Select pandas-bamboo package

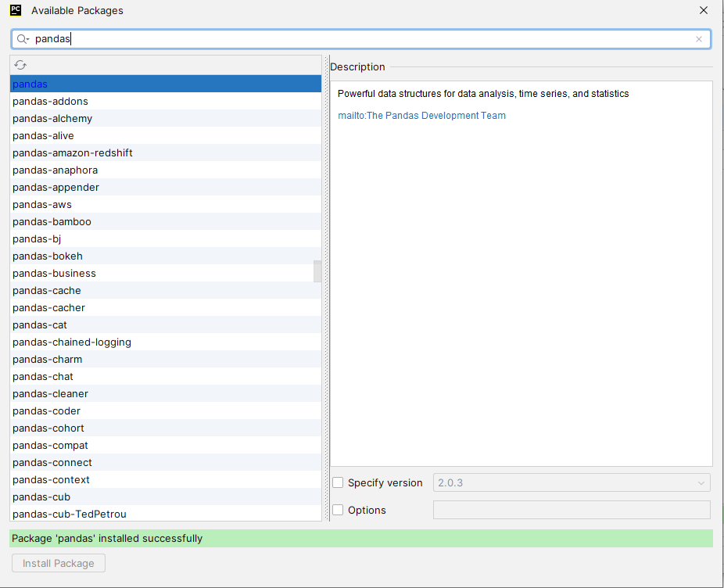point(166,222)
